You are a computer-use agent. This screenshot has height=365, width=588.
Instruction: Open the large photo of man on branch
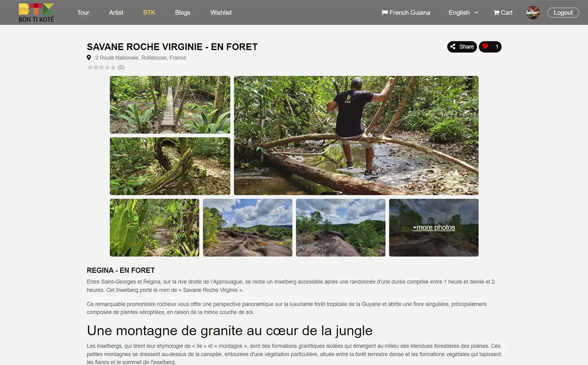(356, 135)
